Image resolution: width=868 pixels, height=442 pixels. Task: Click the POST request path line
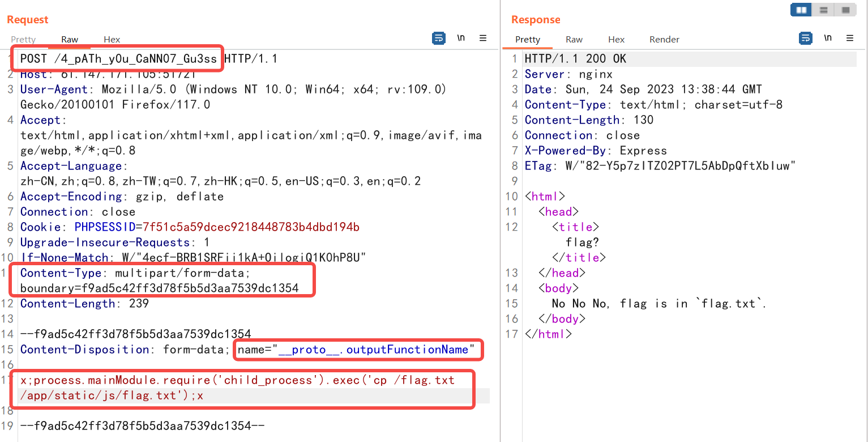pyautogui.click(x=149, y=58)
